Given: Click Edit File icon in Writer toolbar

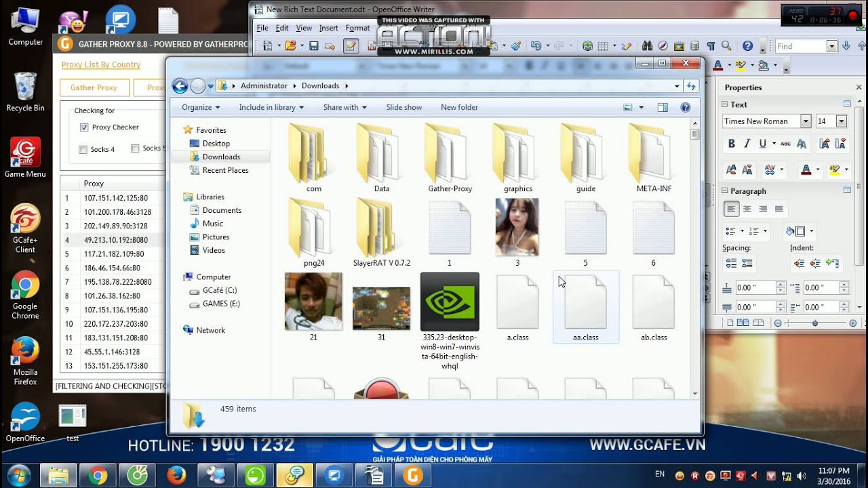Looking at the screenshot, I should click(x=351, y=46).
